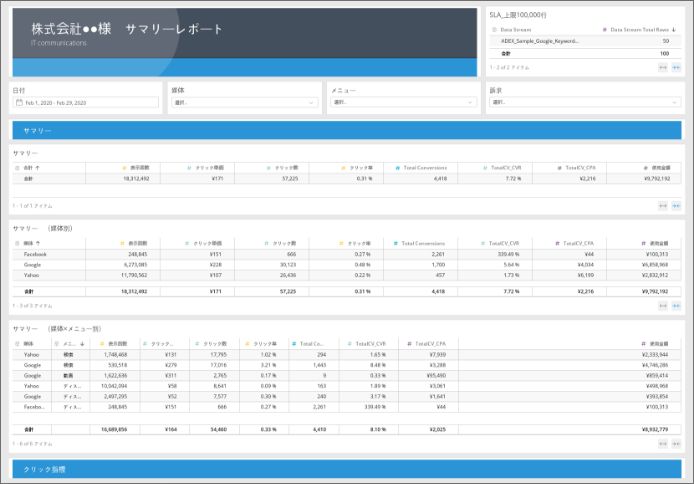
Task: Select Yahoo row with 10,042,094 impressions
Action: 347,386
